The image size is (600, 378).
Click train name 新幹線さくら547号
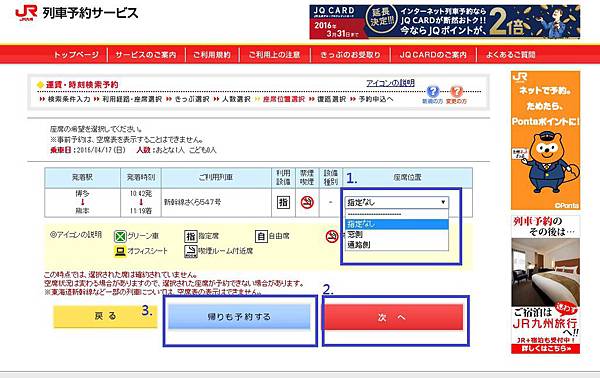pyautogui.click(x=192, y=202)
